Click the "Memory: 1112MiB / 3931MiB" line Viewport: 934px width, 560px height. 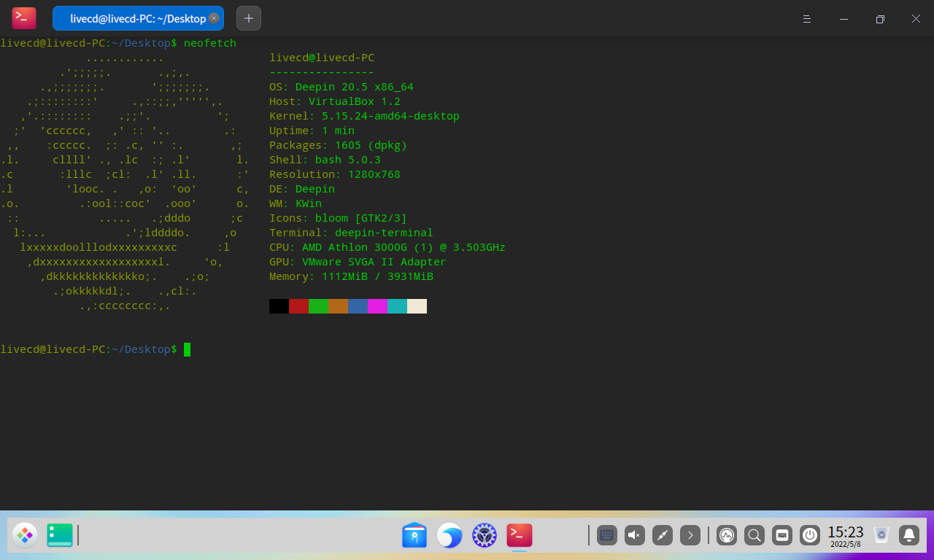point(351,276)
